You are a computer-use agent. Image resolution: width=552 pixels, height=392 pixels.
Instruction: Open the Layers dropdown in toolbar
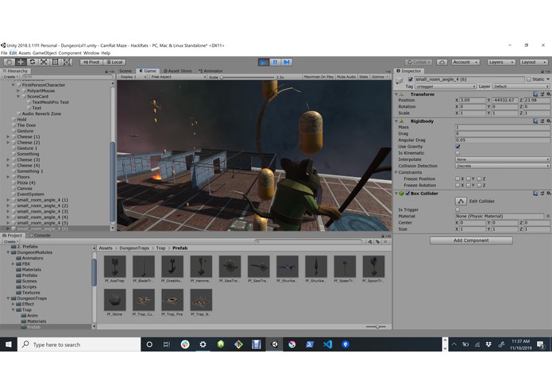pyautogui.click(x=501, y=62)
